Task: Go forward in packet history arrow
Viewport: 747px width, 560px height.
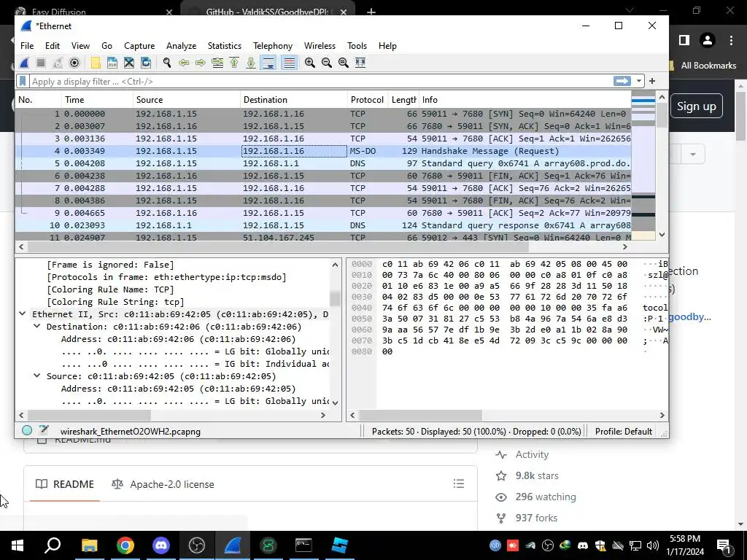Action: click(200, 63)
